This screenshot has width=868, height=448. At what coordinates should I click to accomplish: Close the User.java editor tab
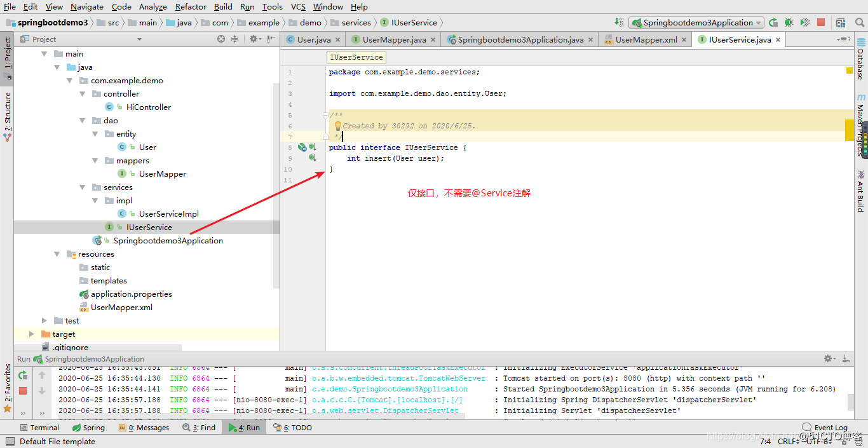tap(338, 39)
